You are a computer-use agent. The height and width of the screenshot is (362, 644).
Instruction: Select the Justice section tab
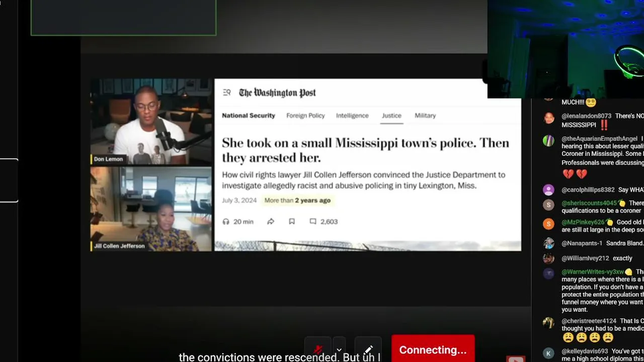pyautogui.click(x=391, y=116)
